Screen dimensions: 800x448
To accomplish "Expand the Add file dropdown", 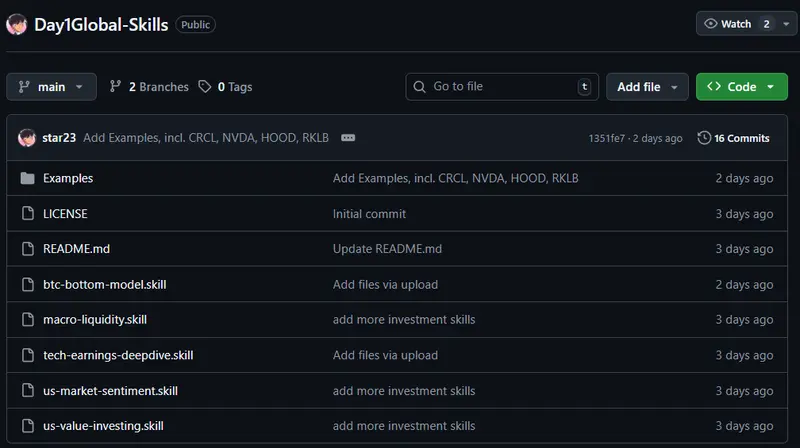I will pos(647,87).
